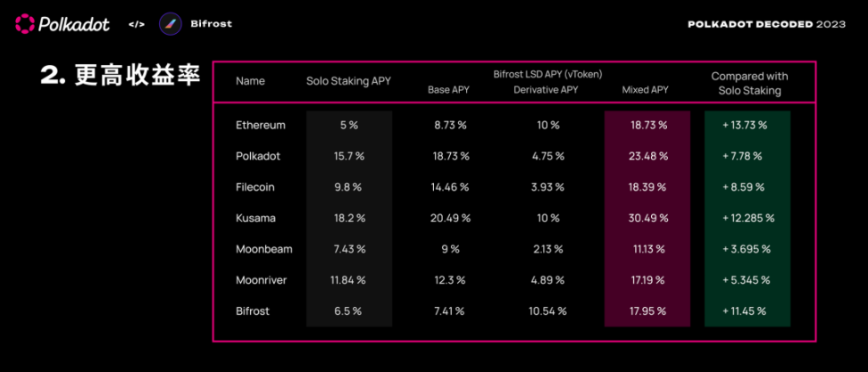Click the Name column header
This screenshot has height=372, width=868.
(x=250, y=81)
